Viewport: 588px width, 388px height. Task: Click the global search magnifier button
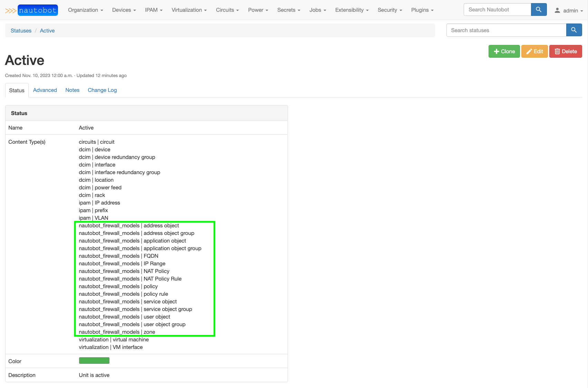tap(539, 10)
